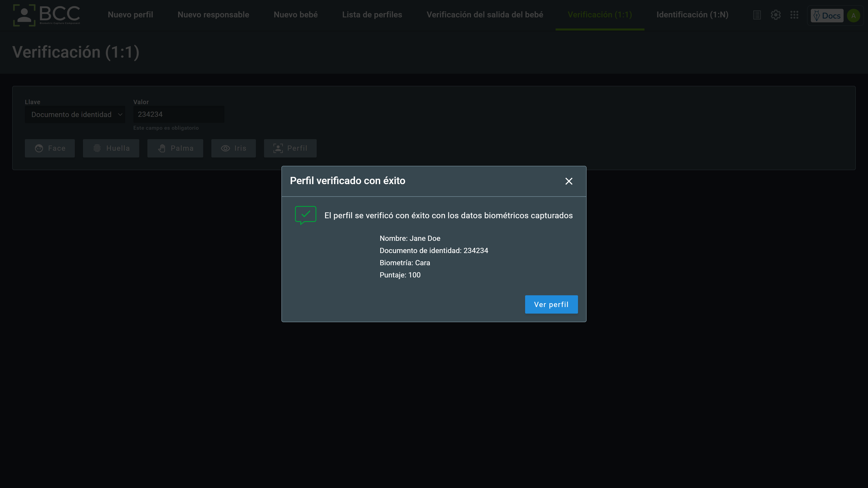Click the Iris capture button
This screenshot has width=868, height=488.
click(234, 148)
